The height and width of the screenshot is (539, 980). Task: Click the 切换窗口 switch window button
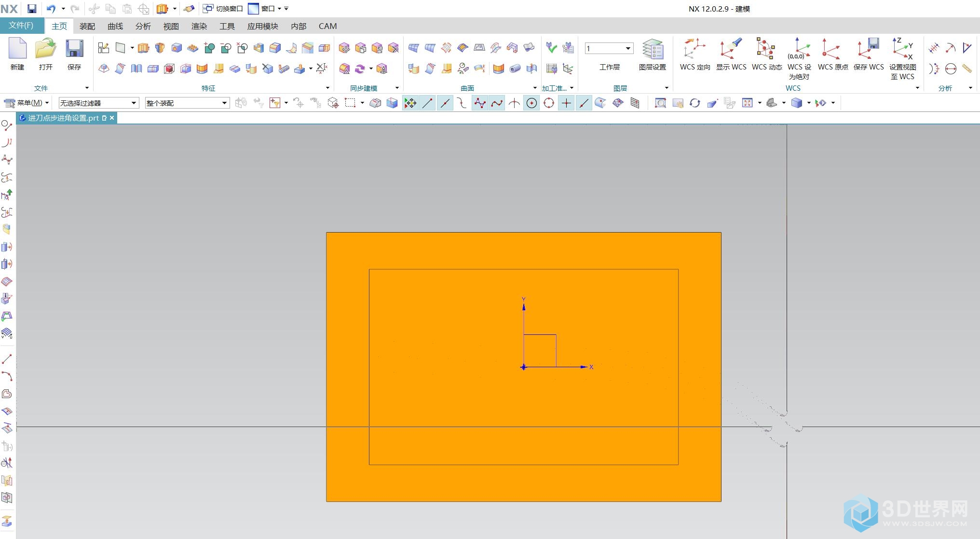(x=223, y=9)
